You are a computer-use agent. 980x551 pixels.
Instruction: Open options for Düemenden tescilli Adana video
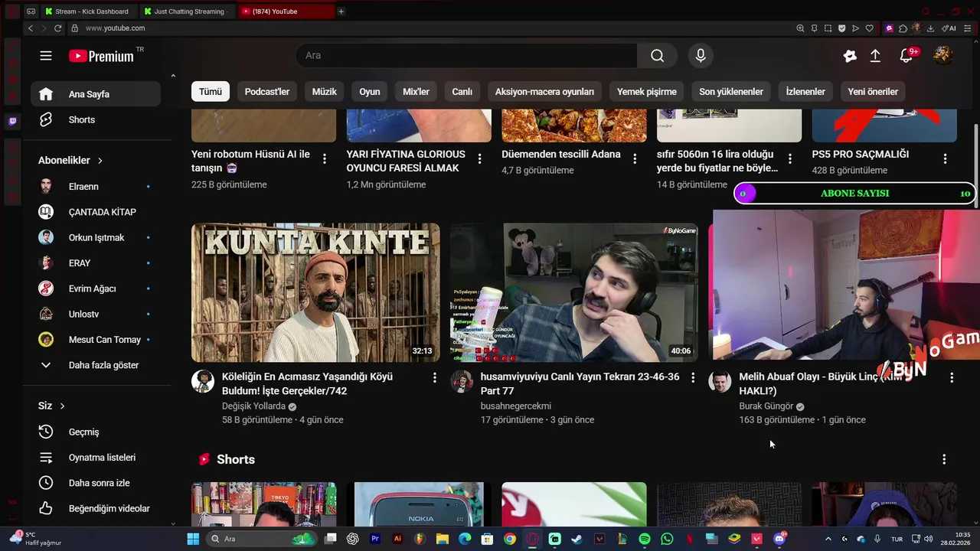tap(635, 159)
